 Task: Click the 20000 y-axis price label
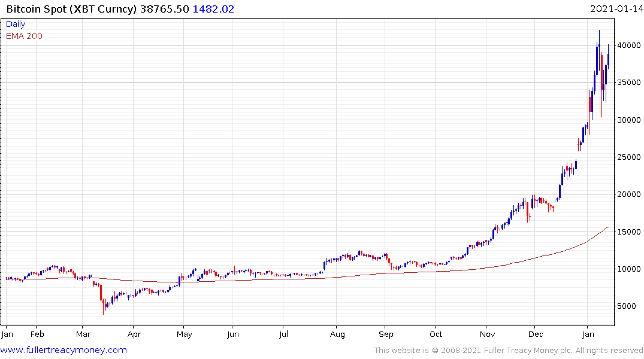(x=628, y=194)
